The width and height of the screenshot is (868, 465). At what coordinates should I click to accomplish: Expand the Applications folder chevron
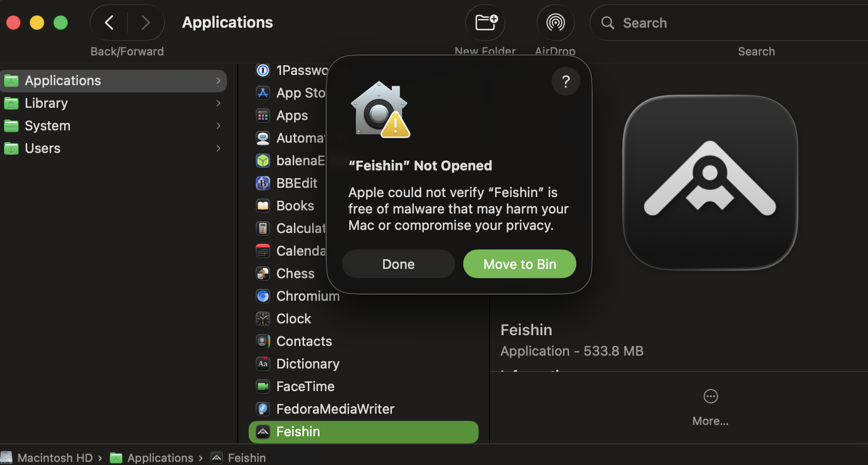point(218,81)
